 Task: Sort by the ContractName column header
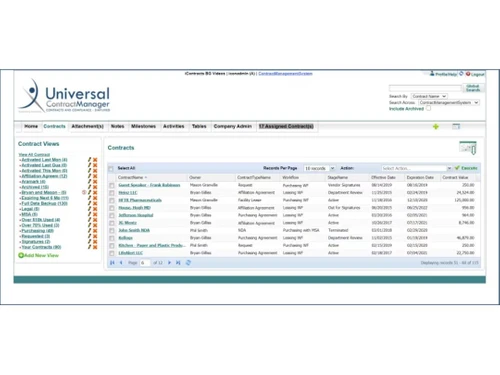[x=132, y=177]
